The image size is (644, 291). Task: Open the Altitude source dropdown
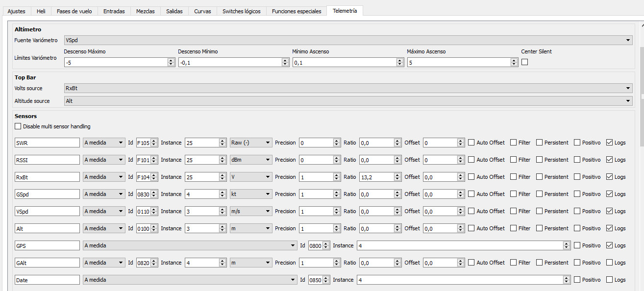(x=347, y=101)
